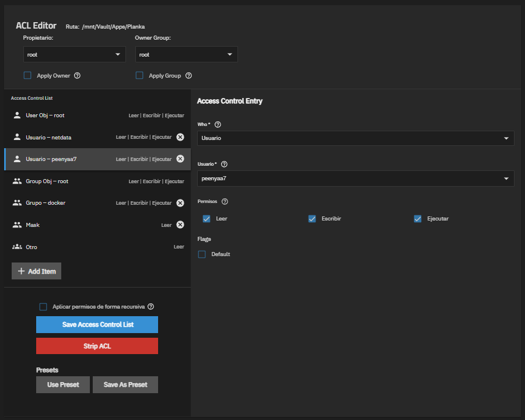Screen dimensions: 525x420
Task: Open the "Who" dropdown set to Usuario
Action: (356, 138)
